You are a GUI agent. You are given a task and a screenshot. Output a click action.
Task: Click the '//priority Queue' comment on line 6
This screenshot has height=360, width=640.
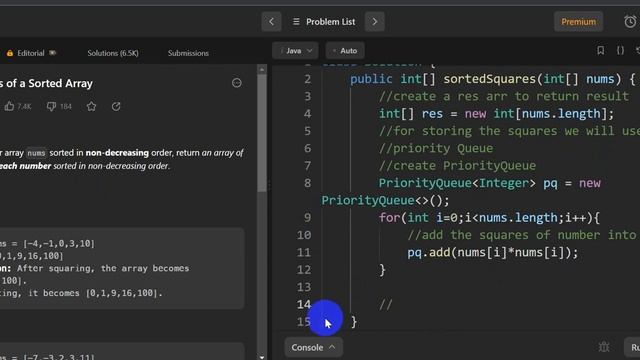click(436, 149)
